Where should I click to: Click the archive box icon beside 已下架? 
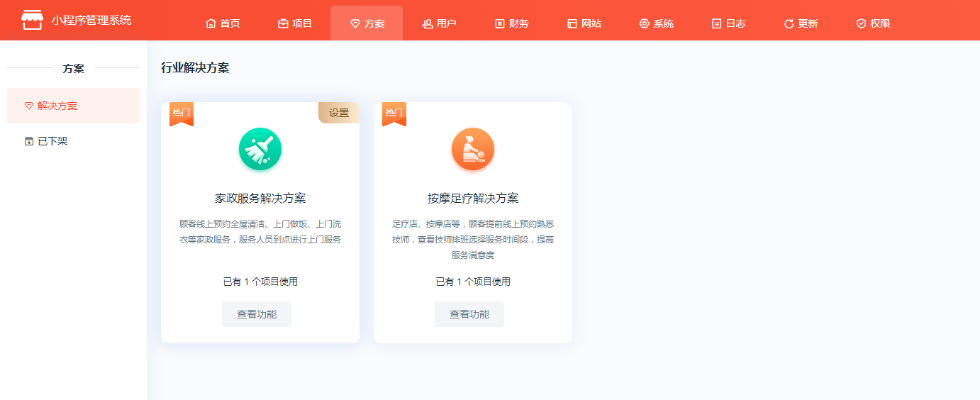(x=29, y=141)
